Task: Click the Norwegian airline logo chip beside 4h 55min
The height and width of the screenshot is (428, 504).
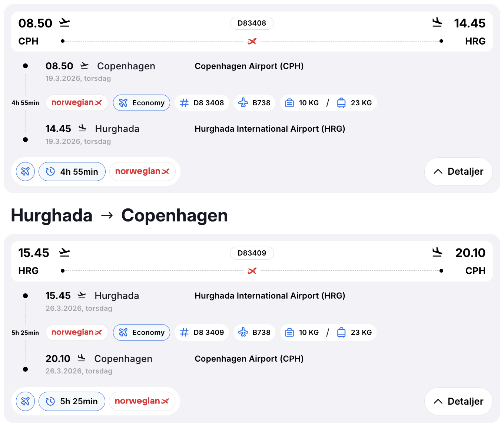Action: pos(142,172)
